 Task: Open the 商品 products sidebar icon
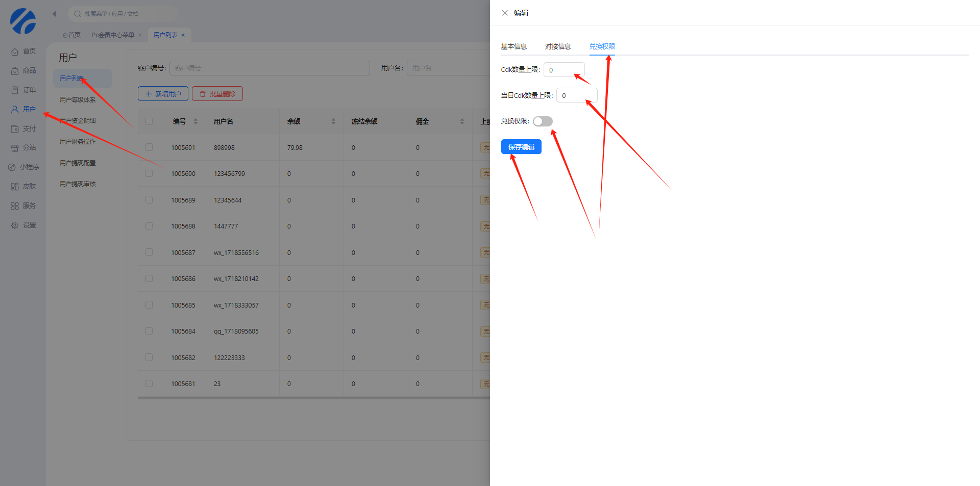click(x=15, y=71)
